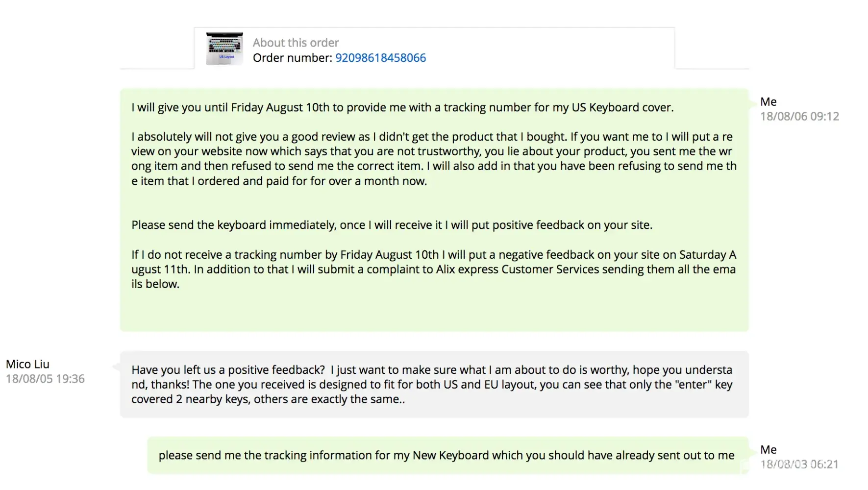
Task: Click the 18/08/06 09:12 timestamp
Action: click(799, 117)
